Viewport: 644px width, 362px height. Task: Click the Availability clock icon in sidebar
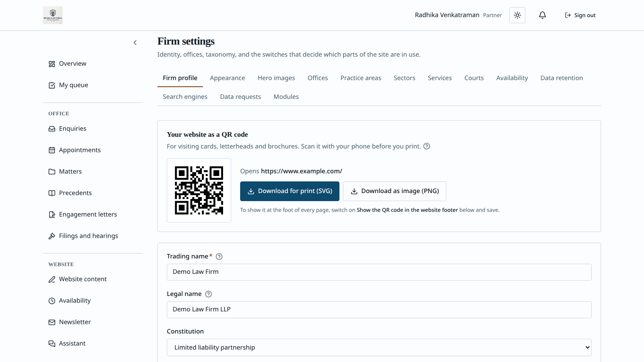(x=52, y=301)
